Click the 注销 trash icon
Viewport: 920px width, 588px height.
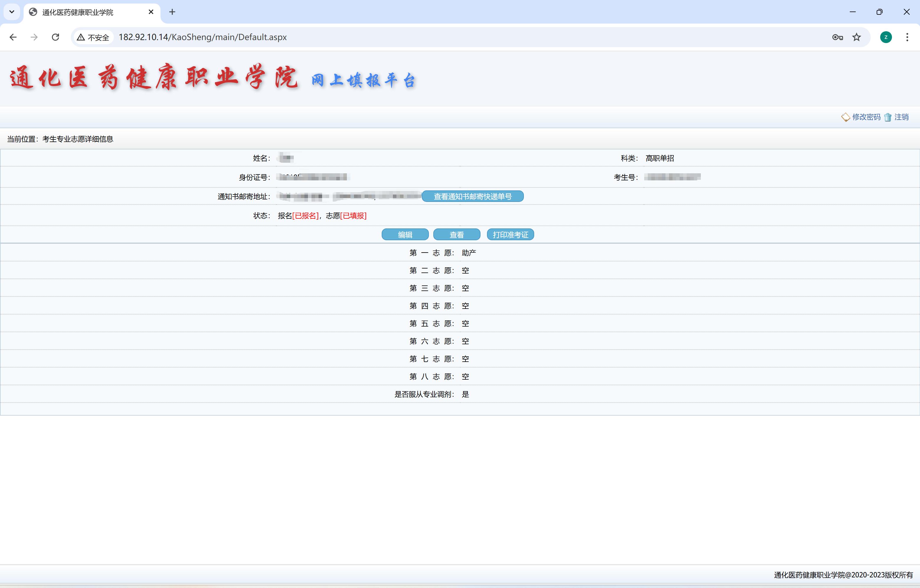[888, 117]
